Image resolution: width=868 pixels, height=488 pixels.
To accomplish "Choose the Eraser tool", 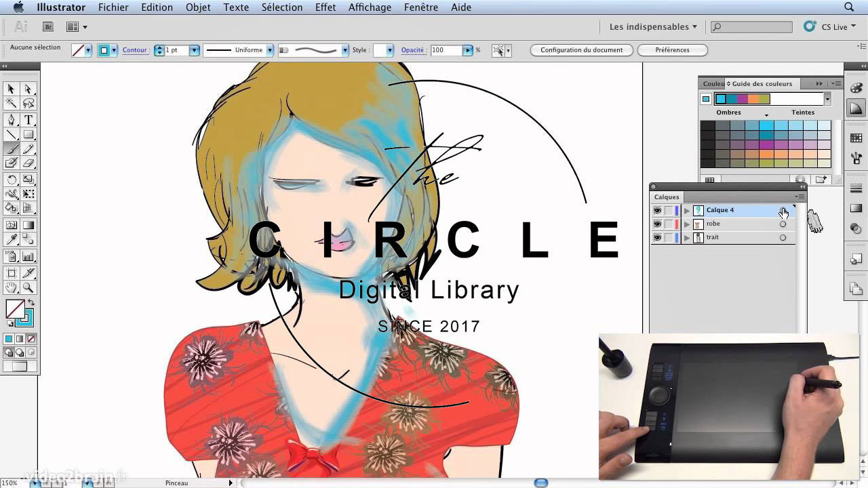I will (x=28, y=163).
